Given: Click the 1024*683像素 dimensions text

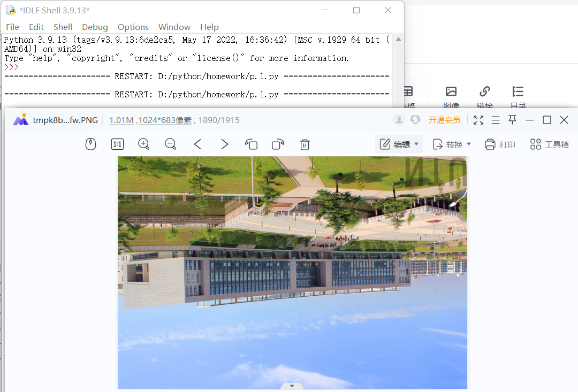Looking at the screenshot, I should pos(165,120).
